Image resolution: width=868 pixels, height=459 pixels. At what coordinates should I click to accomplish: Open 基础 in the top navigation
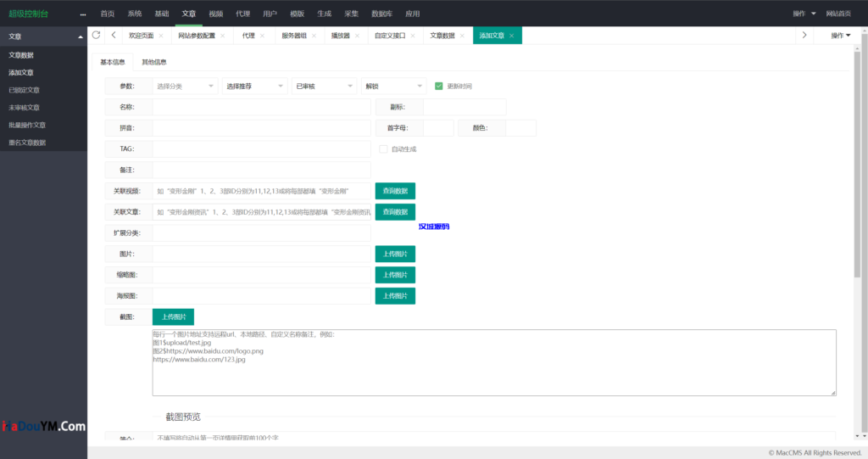pyautogui.click(x=162, y=14)
